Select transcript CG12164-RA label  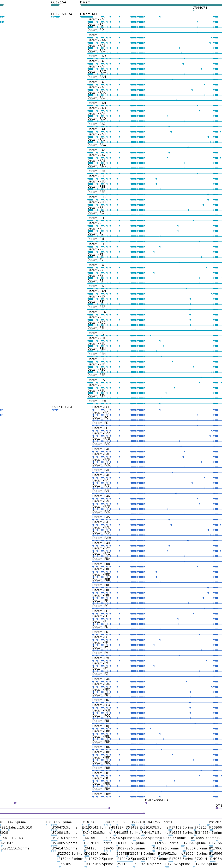point(62,14)
